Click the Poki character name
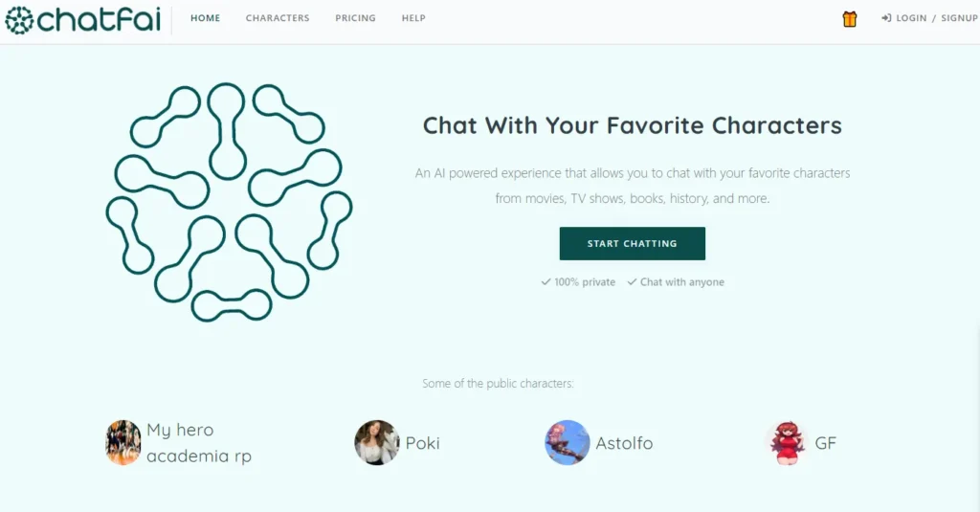Viewport: 980px width, 512px height. tap(422, 443)
